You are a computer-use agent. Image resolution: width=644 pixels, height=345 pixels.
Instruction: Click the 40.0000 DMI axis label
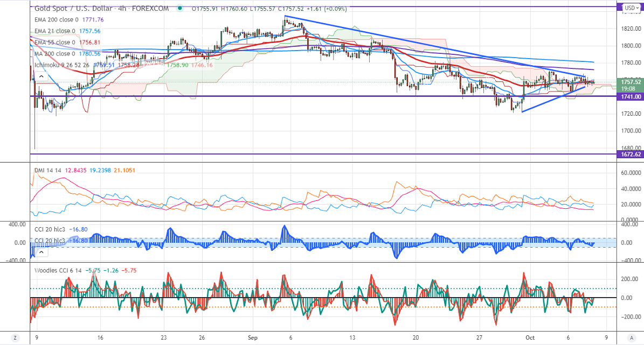click(631, 189)
